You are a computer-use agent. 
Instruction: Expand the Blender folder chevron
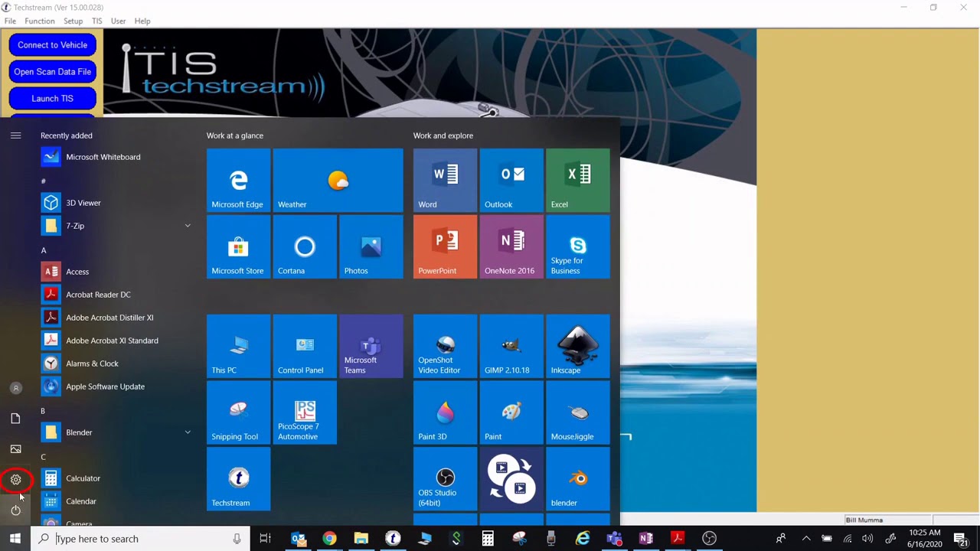coord(188,432)
